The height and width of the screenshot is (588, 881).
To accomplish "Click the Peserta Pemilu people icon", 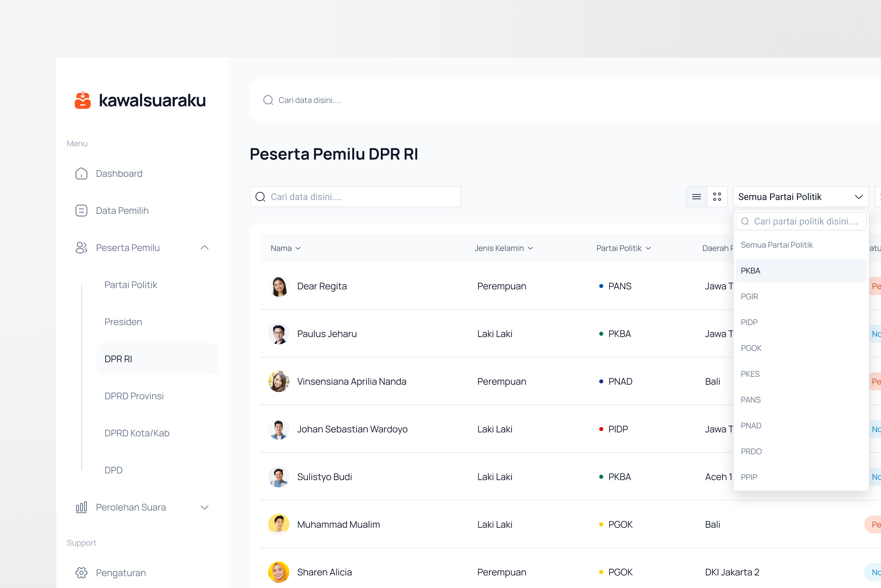I will point(82,248).
